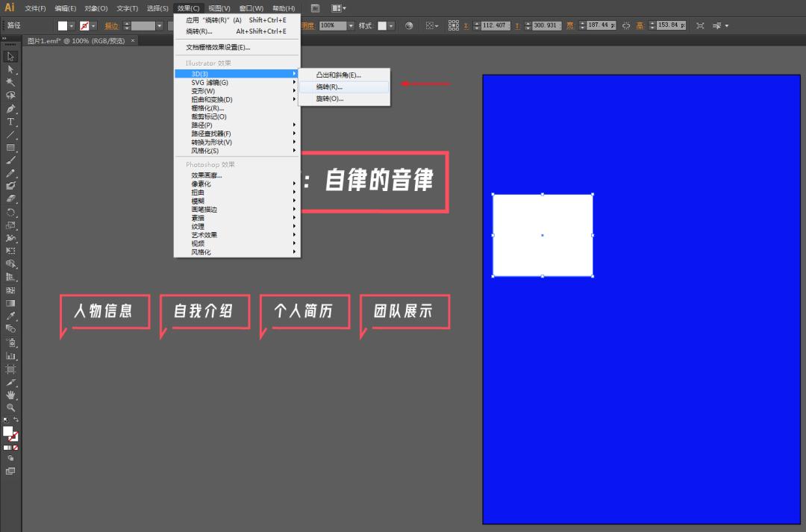Open the 窗口(W) menu
The width and height of the screenshot is (806, 532).
tap(250, 8)
